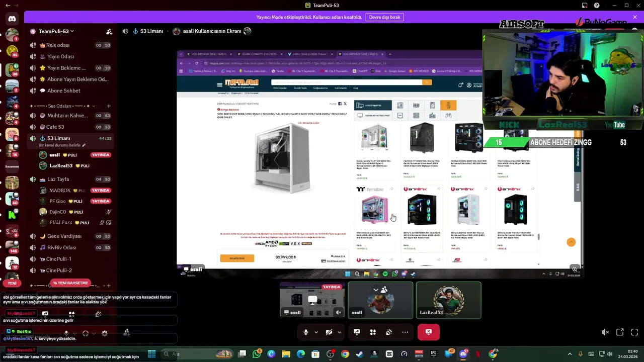
Task: Open soundboard icon in call bar
Action: [389, 332]
